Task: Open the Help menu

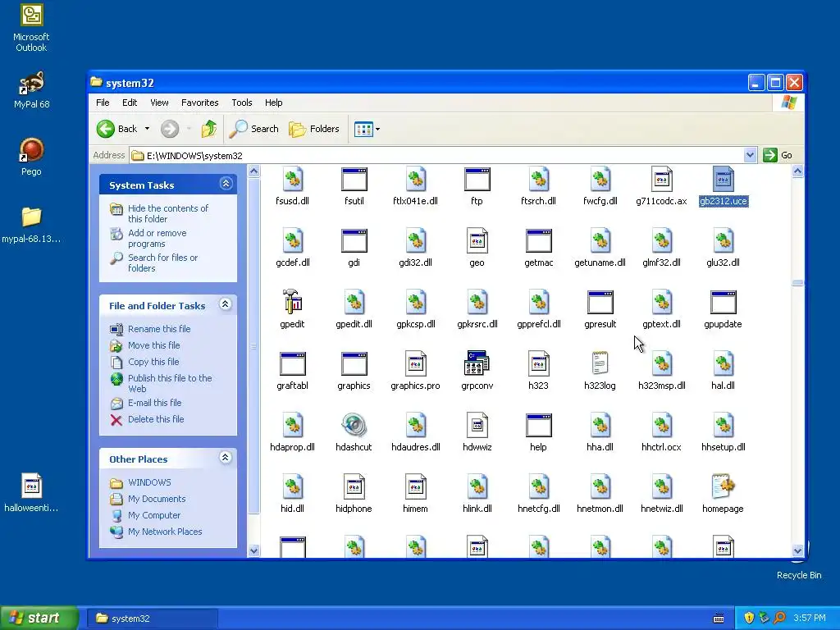Action: 273,103
